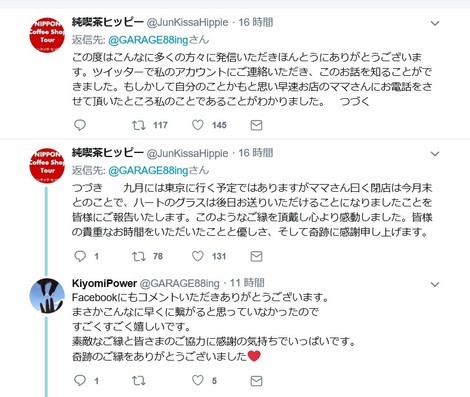Expand more options on second tweet
Viewport: 470px width, 397px height.
click(x=435, y=154)
